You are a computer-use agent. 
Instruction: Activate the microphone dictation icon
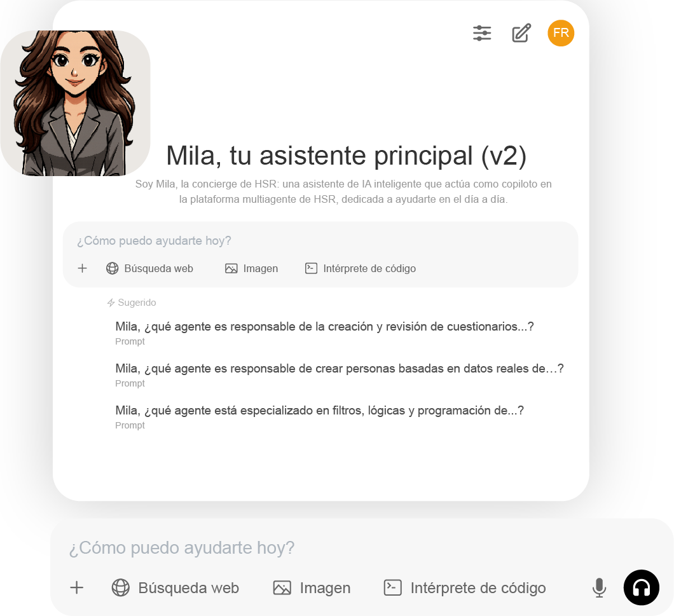point(599,587)
